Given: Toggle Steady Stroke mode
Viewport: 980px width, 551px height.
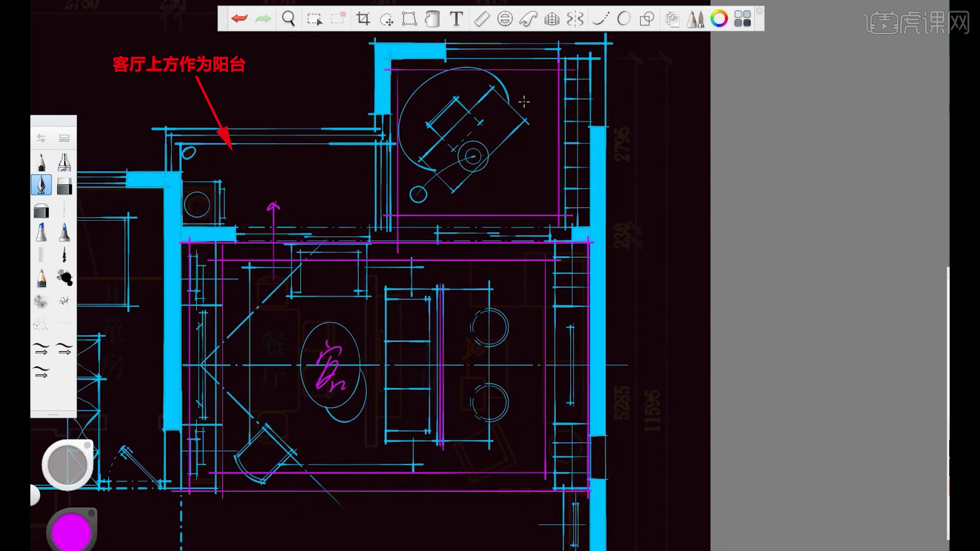Looking at the screenshot, I should [600, 19].
